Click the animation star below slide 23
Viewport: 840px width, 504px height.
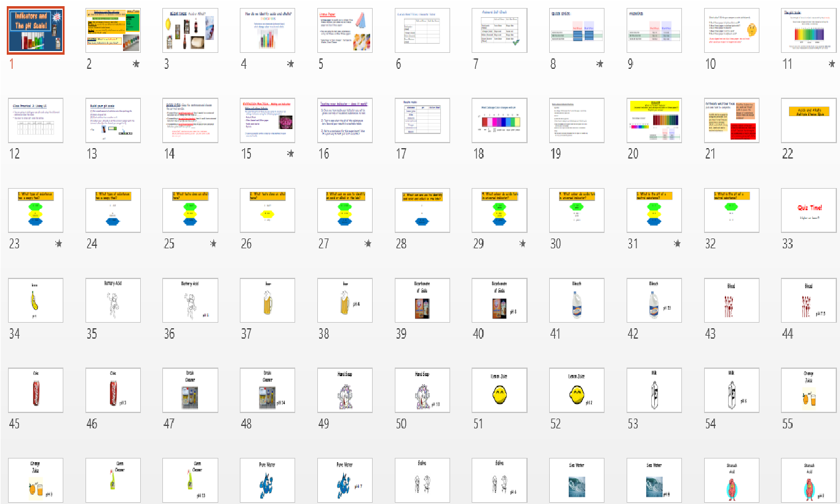click(x=60, y=243)
